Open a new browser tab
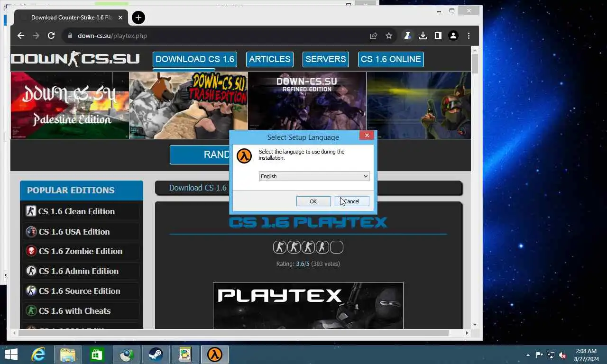The image size is (607, 364). 138,18
